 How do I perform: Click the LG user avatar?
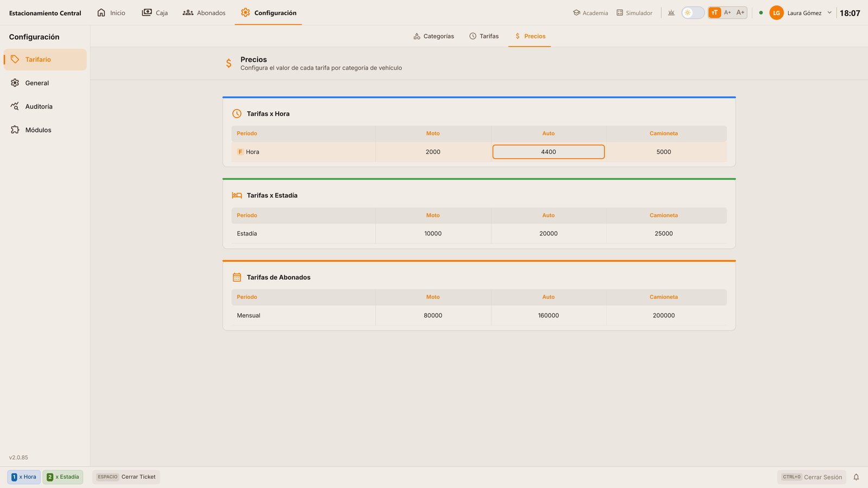pyautogui.click(x=776, y=12)
